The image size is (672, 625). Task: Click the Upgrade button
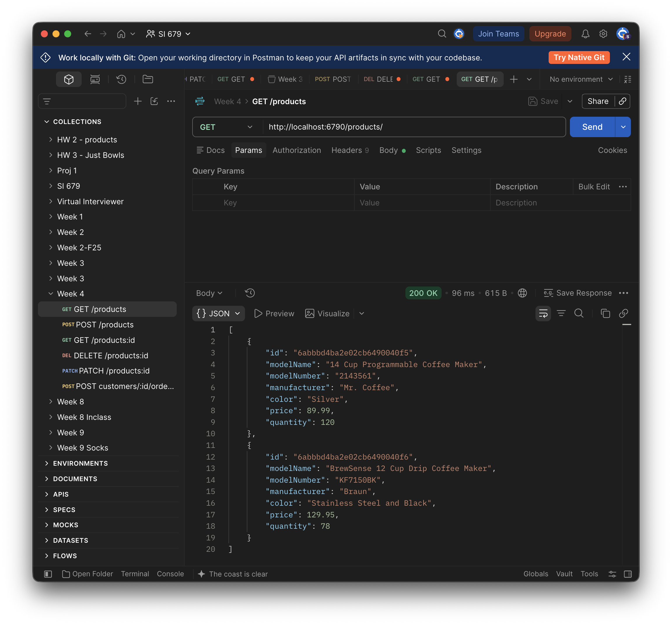point(550,34)
